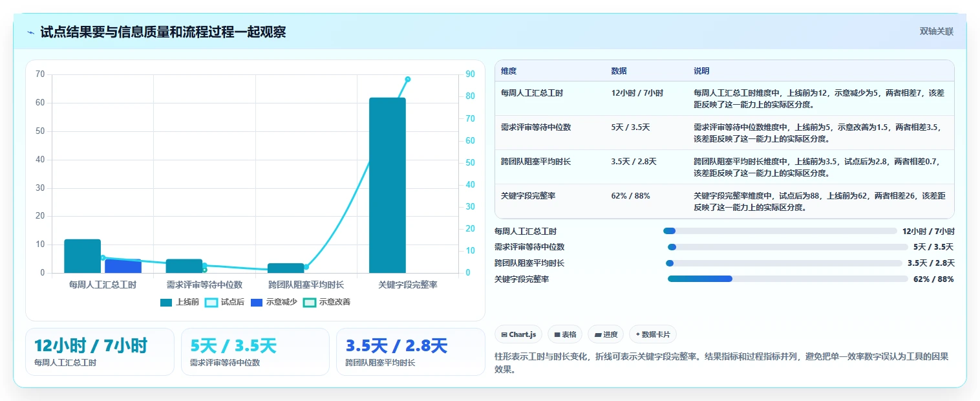Click the 关键字段完整率 tall bar in chart
Image resolution: width=980 pixels, height=401 pixels.
click(387, 185)
